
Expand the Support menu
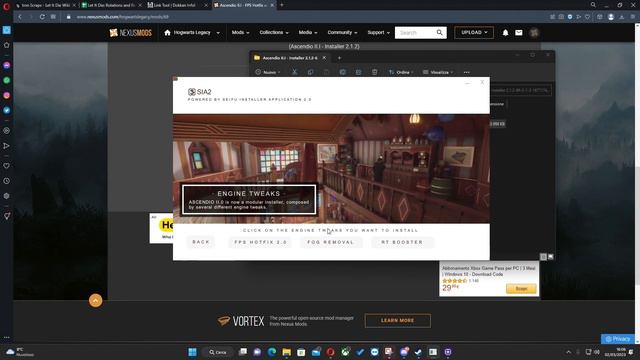378,33
